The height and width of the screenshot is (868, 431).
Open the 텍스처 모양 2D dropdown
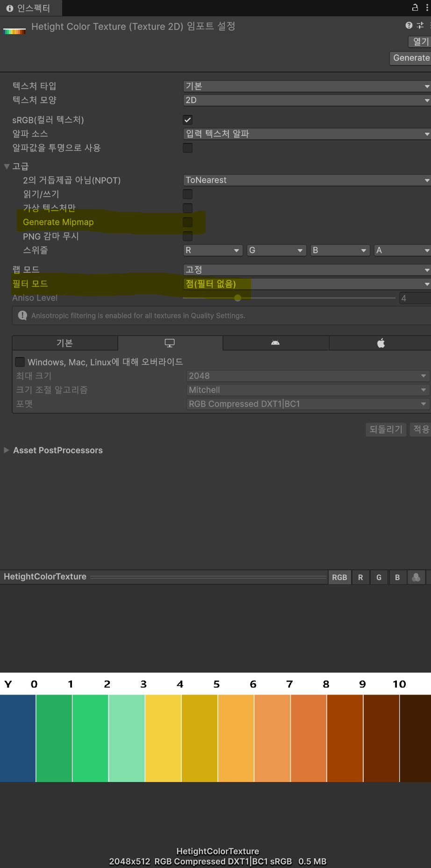[307, 100]
